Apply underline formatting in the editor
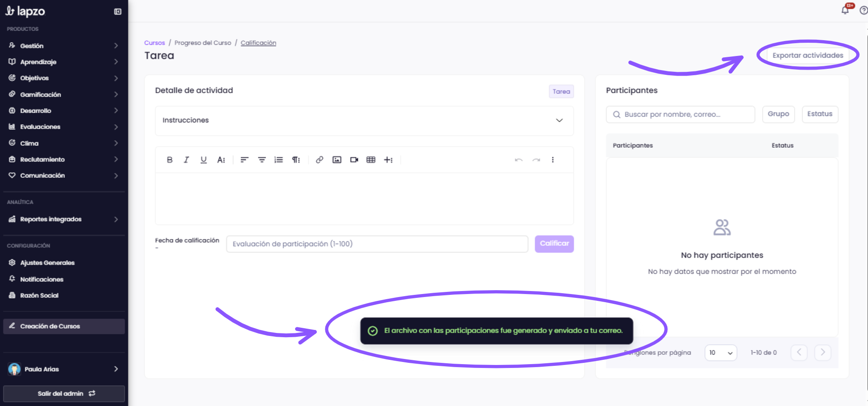 point(204,160)
